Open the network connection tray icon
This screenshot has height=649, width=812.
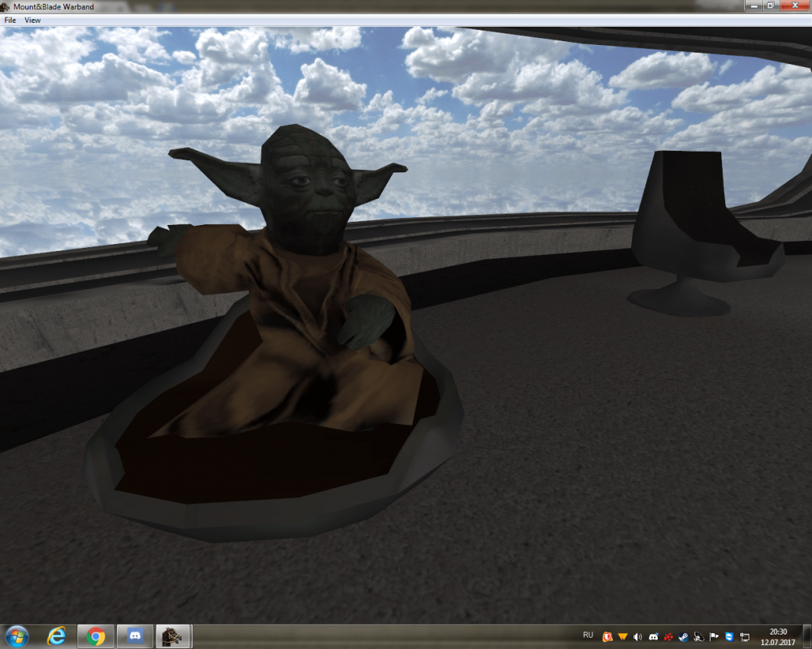tap(745, 637)
